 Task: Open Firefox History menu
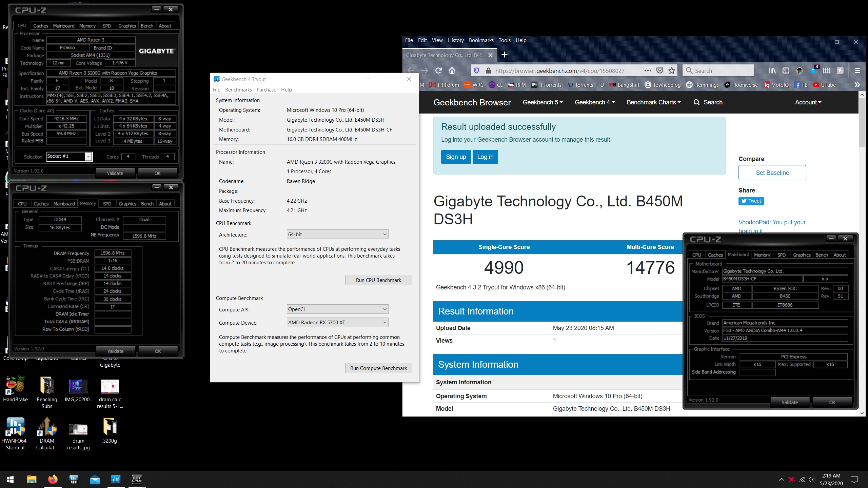pyautogui.click(x=456, y=40)
